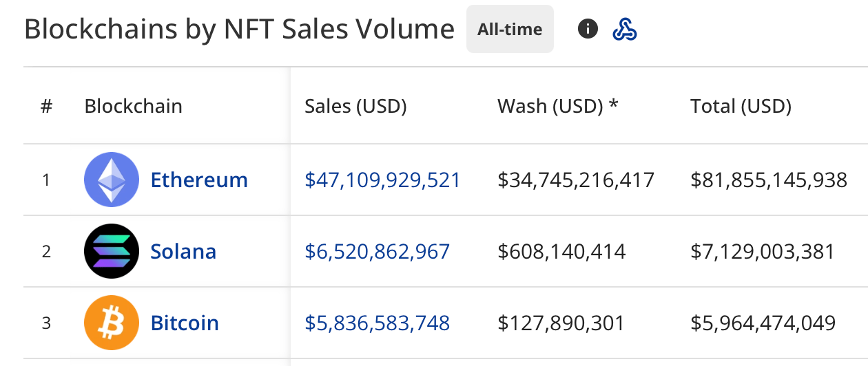This screenshot has height=366, width=868.
Task: Click the Solana logo icon
Action: click(x=111, y=251)
